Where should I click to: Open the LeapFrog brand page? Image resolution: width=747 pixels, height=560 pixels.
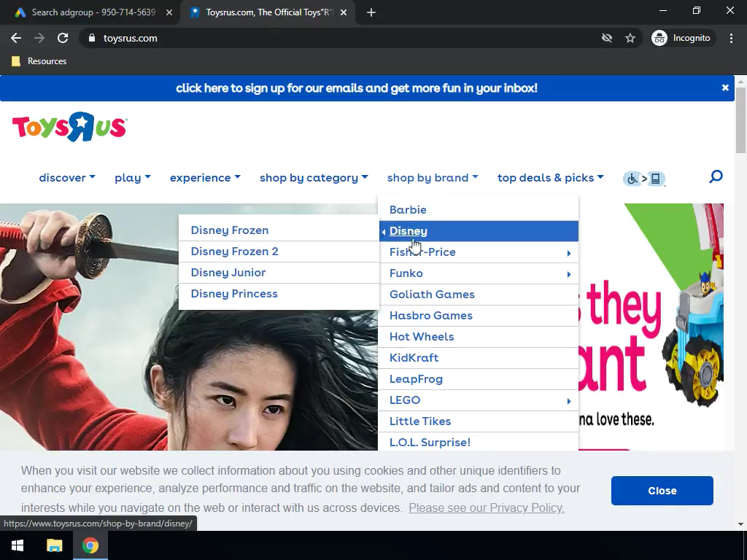click(479, 379)
